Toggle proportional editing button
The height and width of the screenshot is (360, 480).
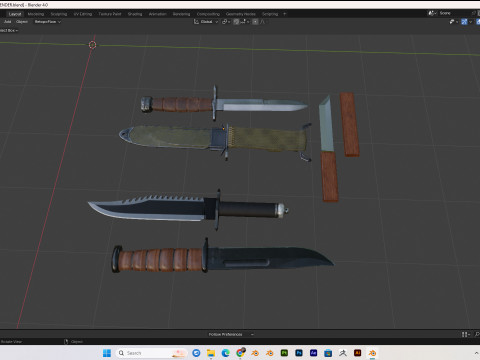pyautogui.click(x=255, y=22)
